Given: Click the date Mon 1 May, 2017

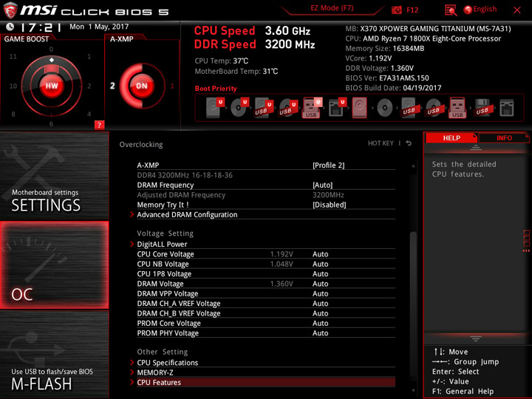Looking at the screenshot, I should pos(99,27).
